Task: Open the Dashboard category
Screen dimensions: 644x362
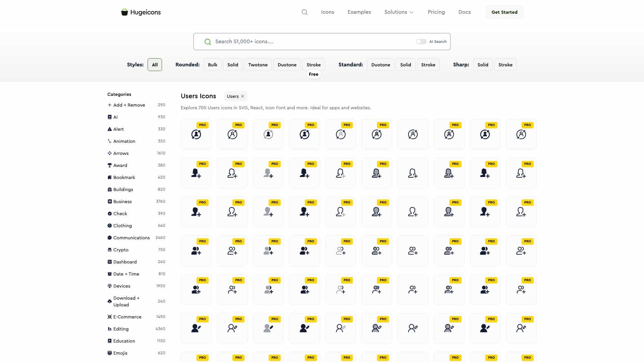Action: (136, 262)
